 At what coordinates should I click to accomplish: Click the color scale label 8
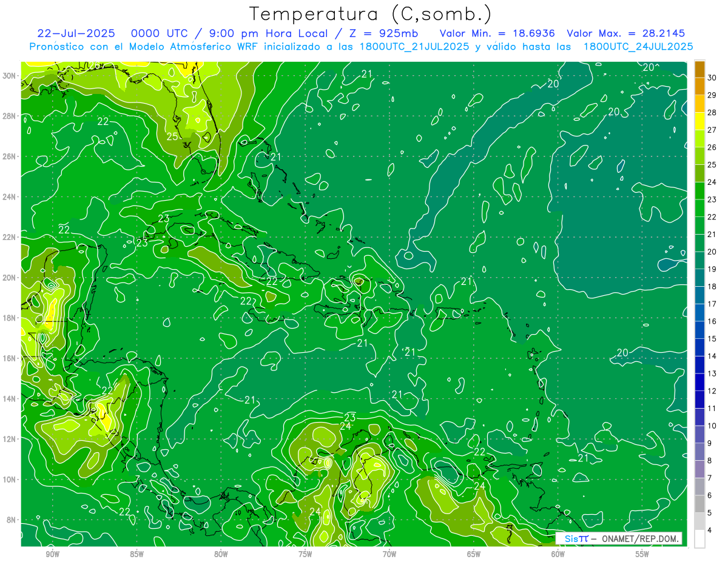point(710,461)
